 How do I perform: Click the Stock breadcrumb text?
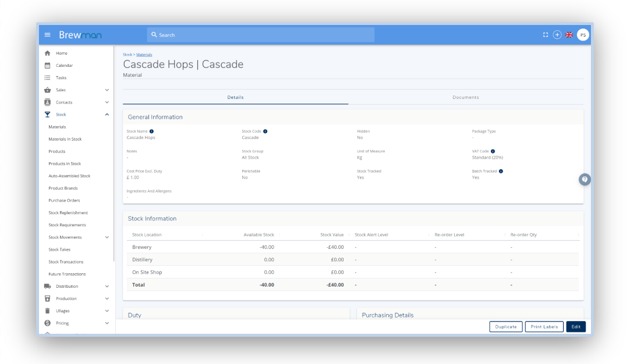(127, 55)
